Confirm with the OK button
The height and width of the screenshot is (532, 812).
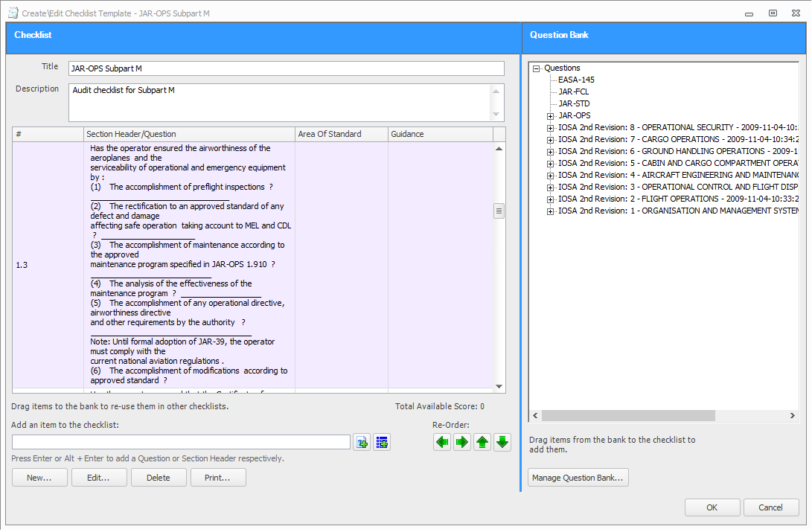click(x=712, y=507)
